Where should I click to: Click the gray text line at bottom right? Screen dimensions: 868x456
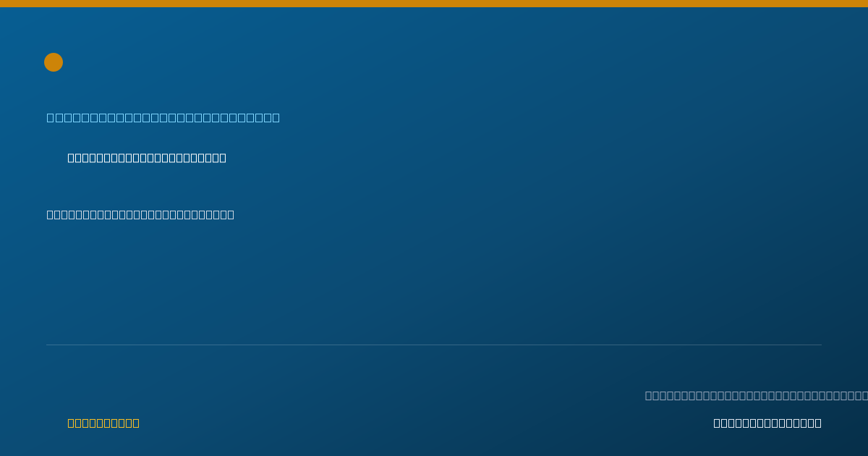(757, 395)
